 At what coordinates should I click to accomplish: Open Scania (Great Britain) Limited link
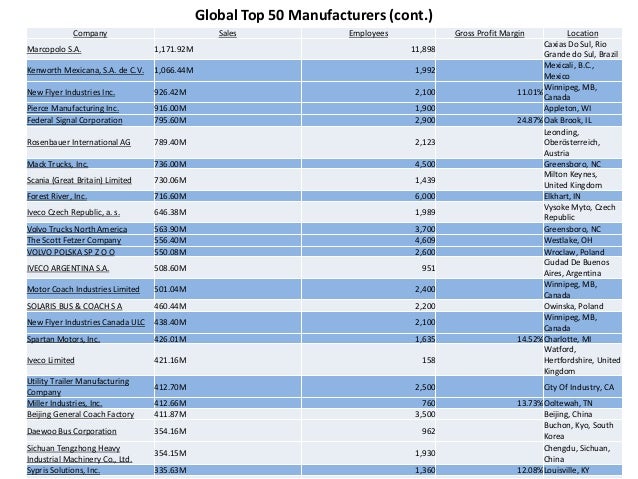pyautogui.click(x=79, y=180)
